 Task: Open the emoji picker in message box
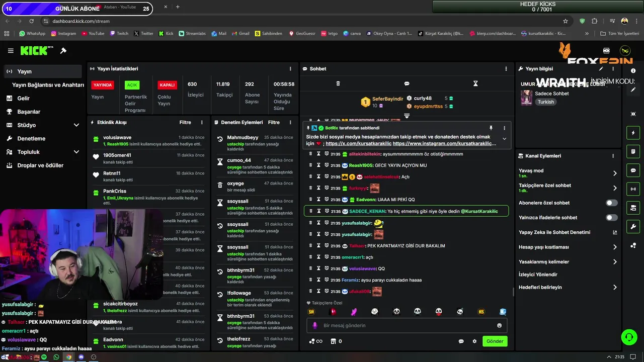[500, 325]
